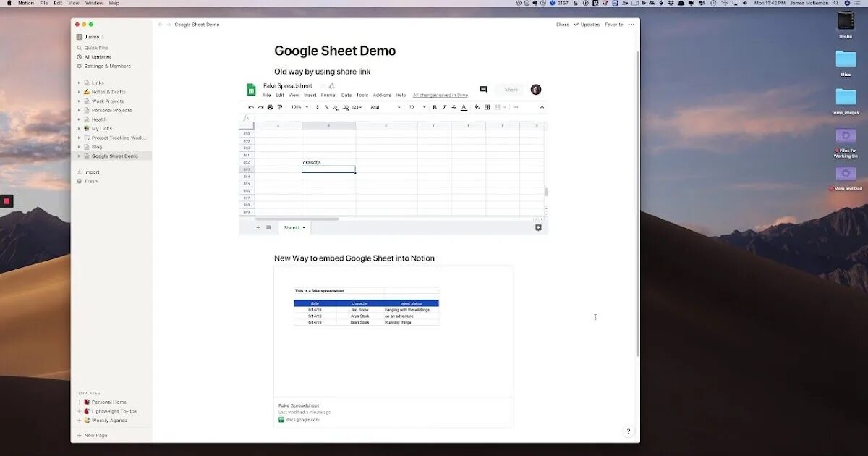The image size is (868, 456).
Task: Select column C header in spreadsheet
Action: tap(386, 126)
